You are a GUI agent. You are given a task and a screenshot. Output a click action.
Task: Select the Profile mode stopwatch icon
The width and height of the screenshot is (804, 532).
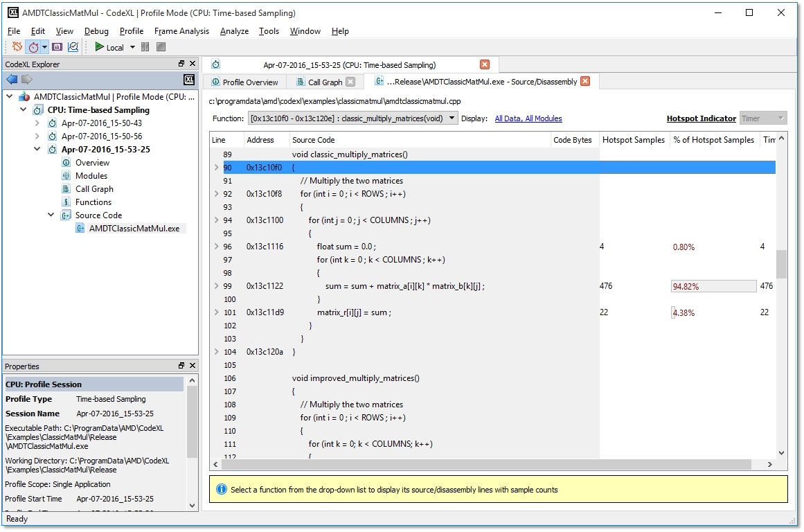coord(34,47)
